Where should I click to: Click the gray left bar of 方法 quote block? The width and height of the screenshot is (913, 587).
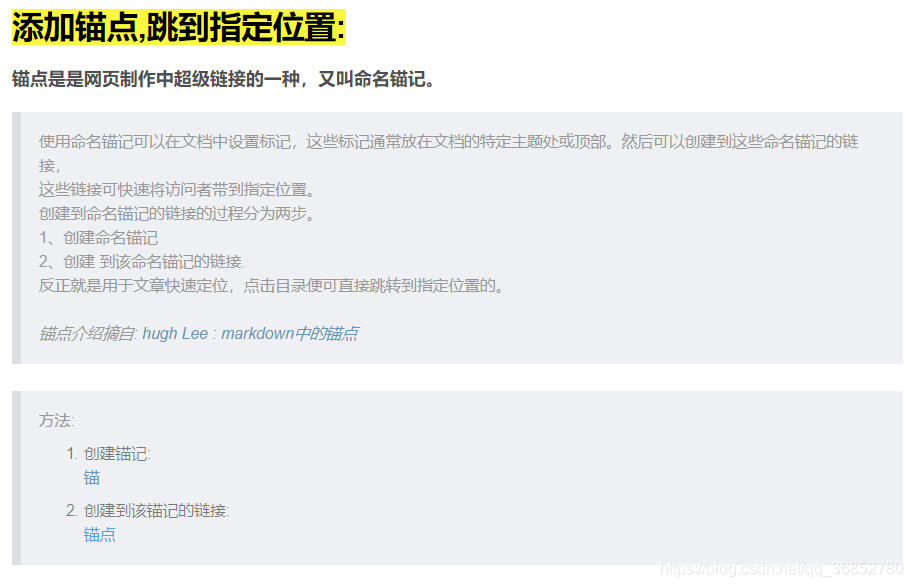[x=16, y=478]
